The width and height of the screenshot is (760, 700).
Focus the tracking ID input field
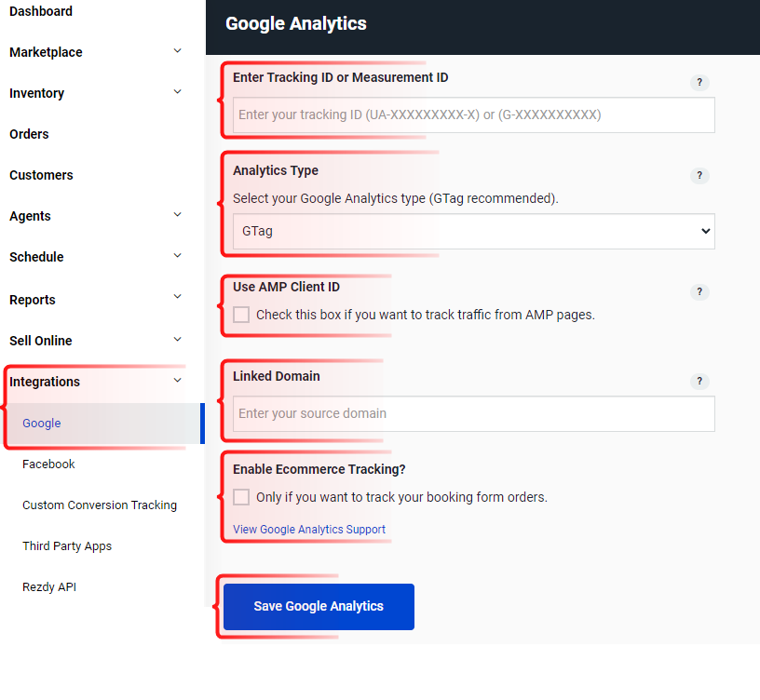473,114
